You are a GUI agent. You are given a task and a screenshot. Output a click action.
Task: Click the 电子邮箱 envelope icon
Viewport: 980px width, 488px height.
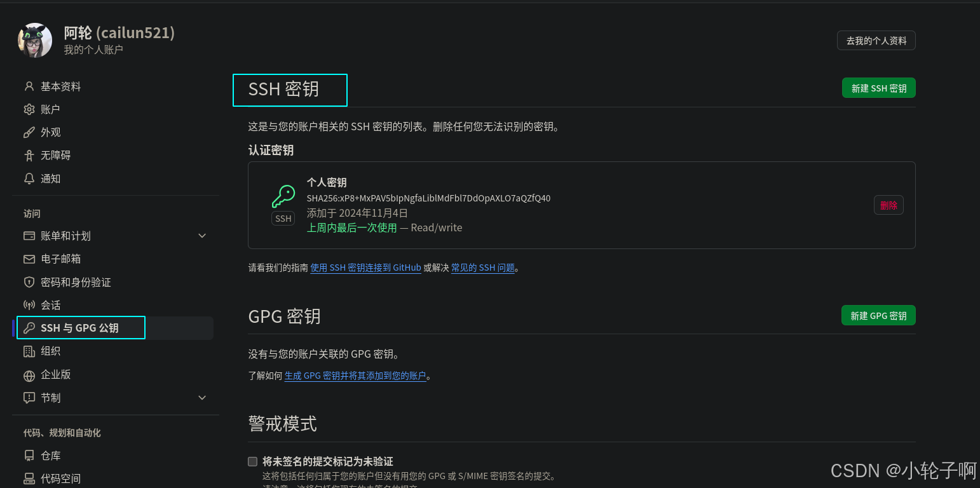point(29,259)
